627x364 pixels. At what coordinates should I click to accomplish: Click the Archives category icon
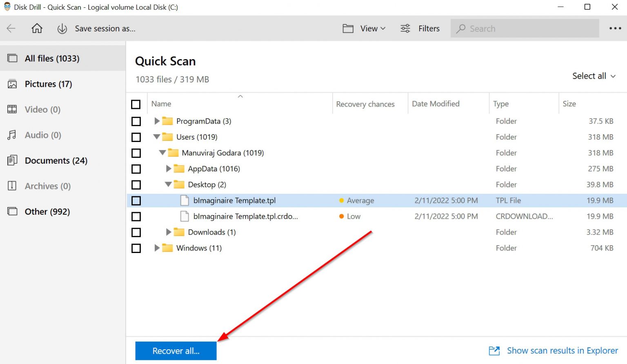[x=12, y=186]
